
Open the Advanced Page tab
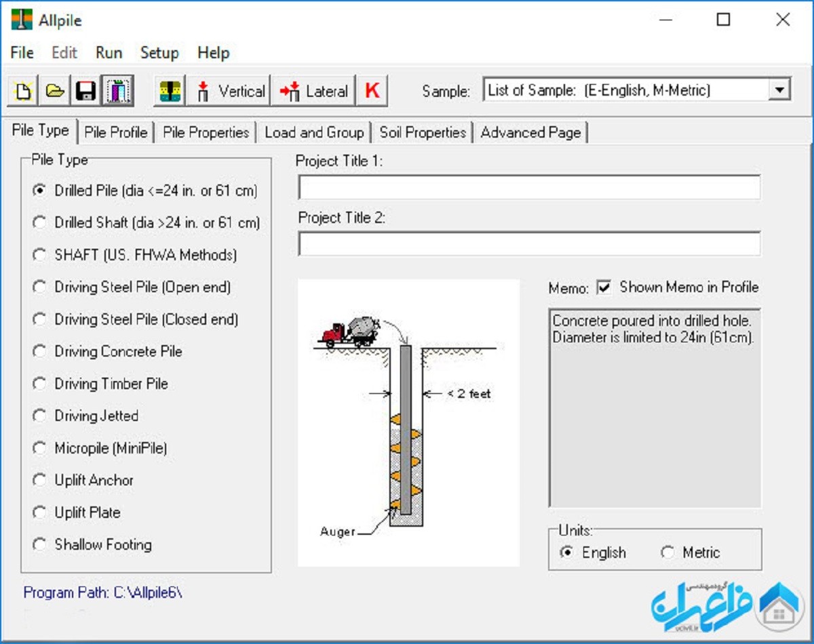[x=530, y=132]
